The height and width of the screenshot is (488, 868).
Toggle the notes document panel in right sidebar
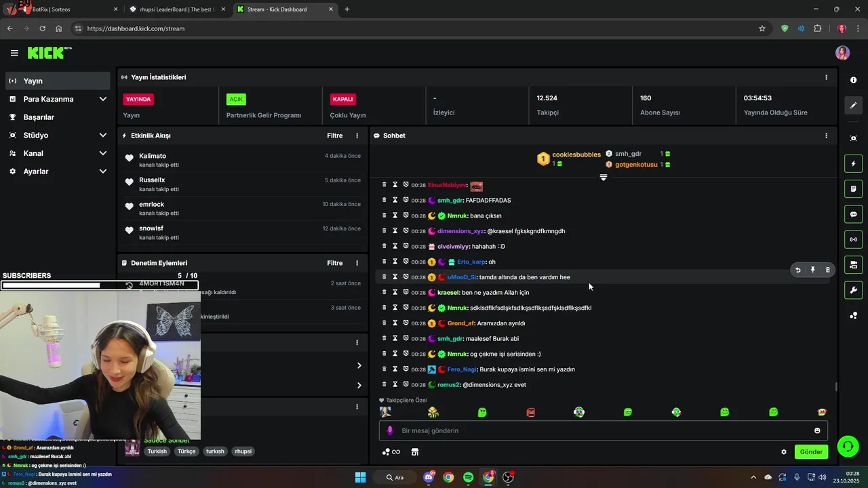[x=853, y=188]
